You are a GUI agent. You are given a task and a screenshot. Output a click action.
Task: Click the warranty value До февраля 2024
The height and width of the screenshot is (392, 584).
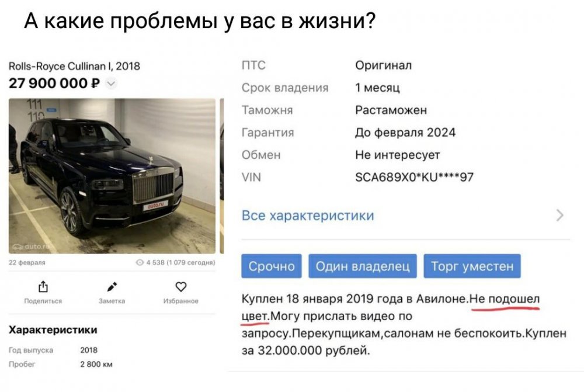(x=405, y=133)
